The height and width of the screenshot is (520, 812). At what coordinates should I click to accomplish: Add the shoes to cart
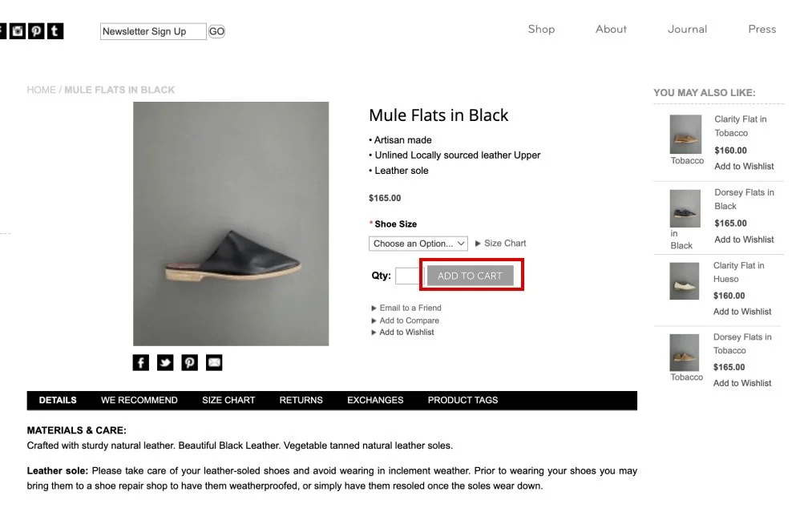(x=471, y=276)
